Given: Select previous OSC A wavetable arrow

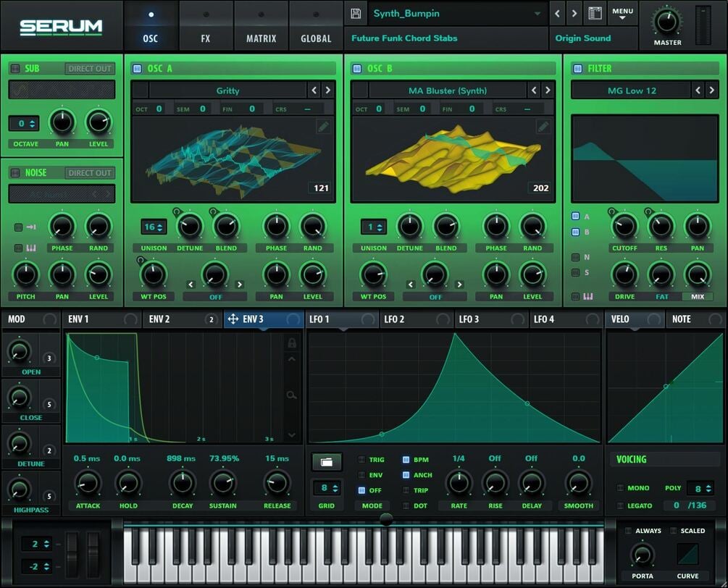Looking at the screenshot, I should [x=314, y=90].
